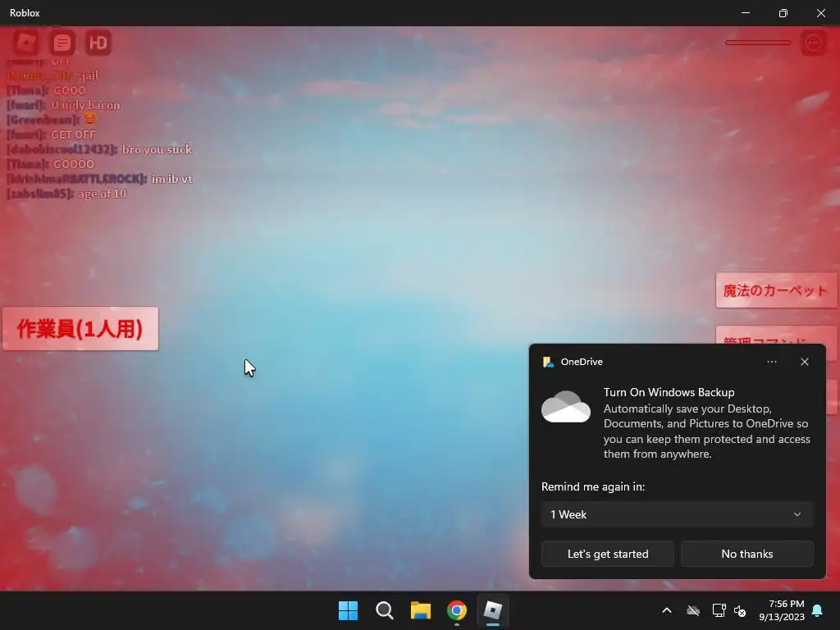Open the notification bell icon
The image size is (840, 630).
(818, 610)
